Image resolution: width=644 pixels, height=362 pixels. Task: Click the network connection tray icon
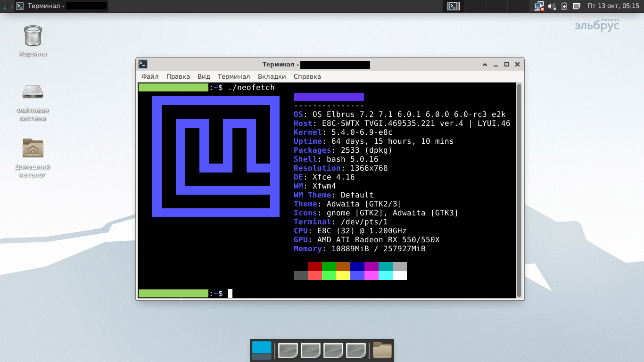(539, 6)
